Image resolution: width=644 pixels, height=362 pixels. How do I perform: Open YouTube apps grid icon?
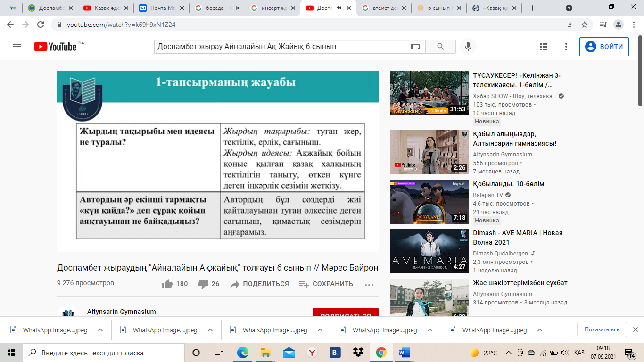click(543, 47)
